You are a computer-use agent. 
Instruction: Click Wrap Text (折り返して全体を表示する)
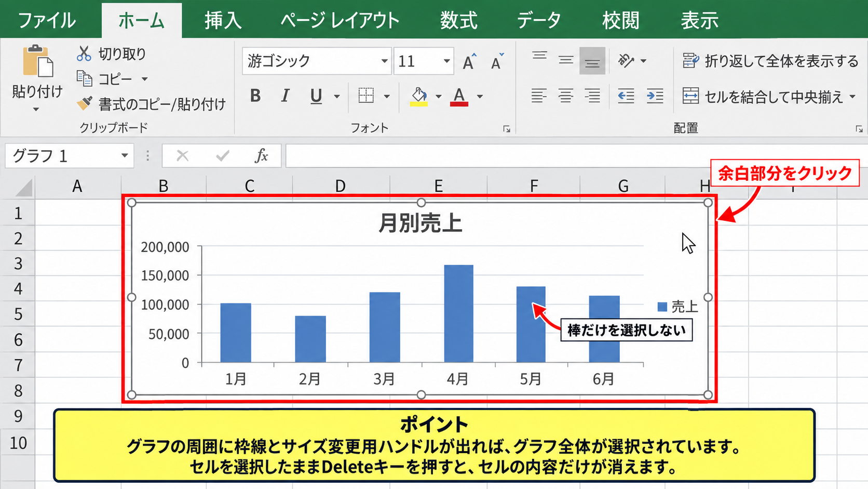pos(770,61)
